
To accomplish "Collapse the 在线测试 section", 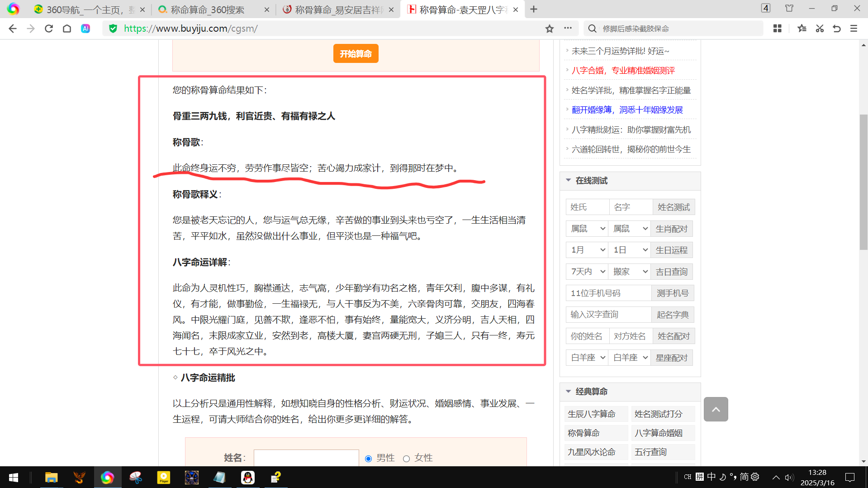I will point(569,180).
